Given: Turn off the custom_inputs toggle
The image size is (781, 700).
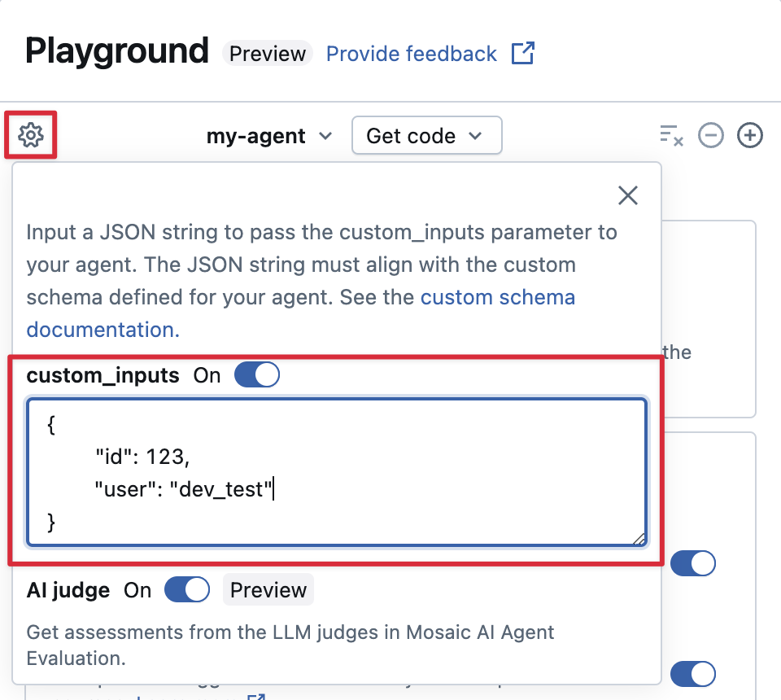Looking at the screenshot, I should [257, 374].
